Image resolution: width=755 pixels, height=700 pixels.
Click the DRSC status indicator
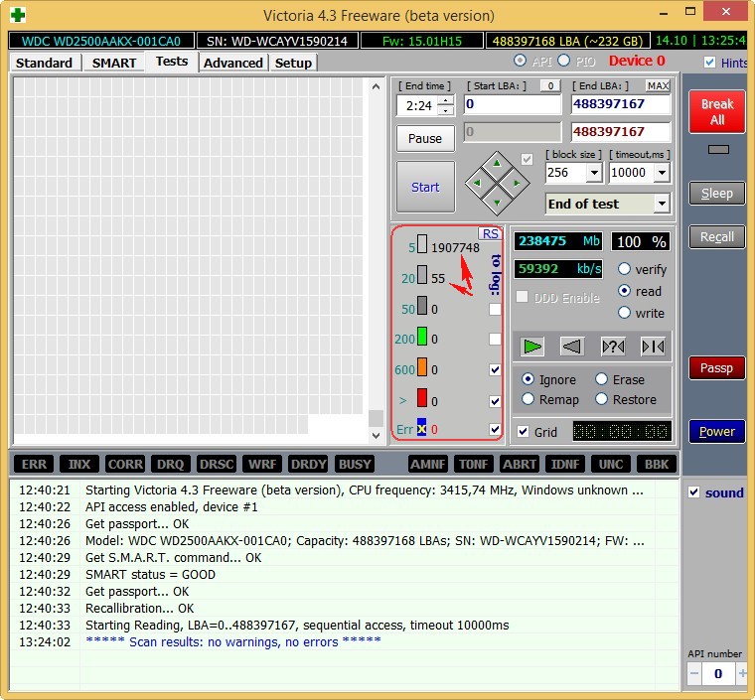click(217, 465)
